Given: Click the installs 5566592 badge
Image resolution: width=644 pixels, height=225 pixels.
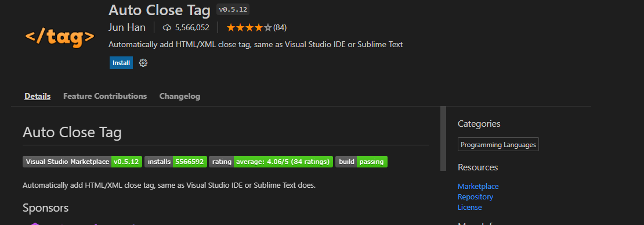Looking at the screenshot, I should 176,162.
